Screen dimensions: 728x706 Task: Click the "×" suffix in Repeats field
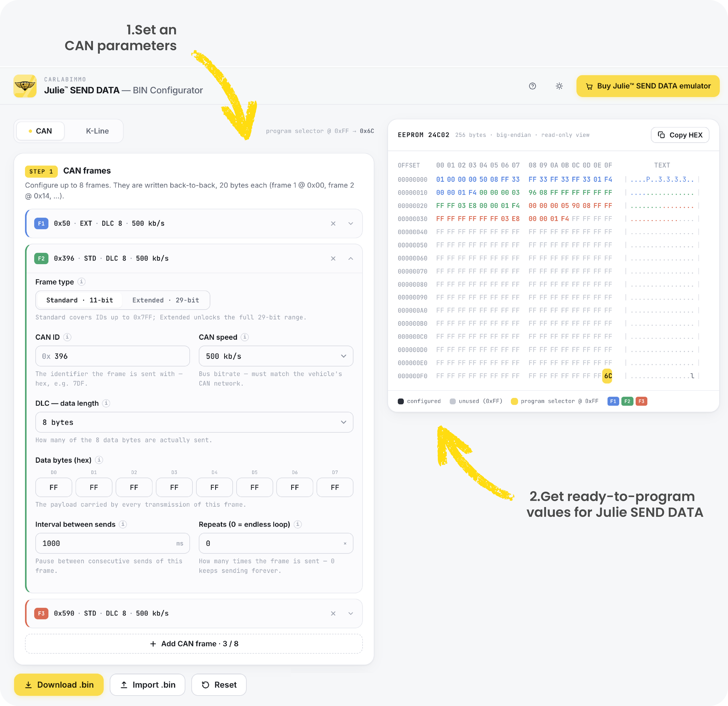(345, 544)
